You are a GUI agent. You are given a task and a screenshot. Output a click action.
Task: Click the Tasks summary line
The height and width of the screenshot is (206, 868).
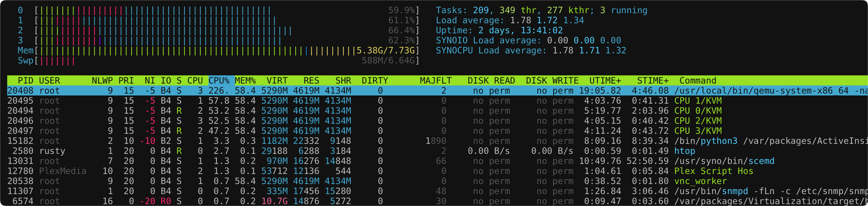(541, 10)
